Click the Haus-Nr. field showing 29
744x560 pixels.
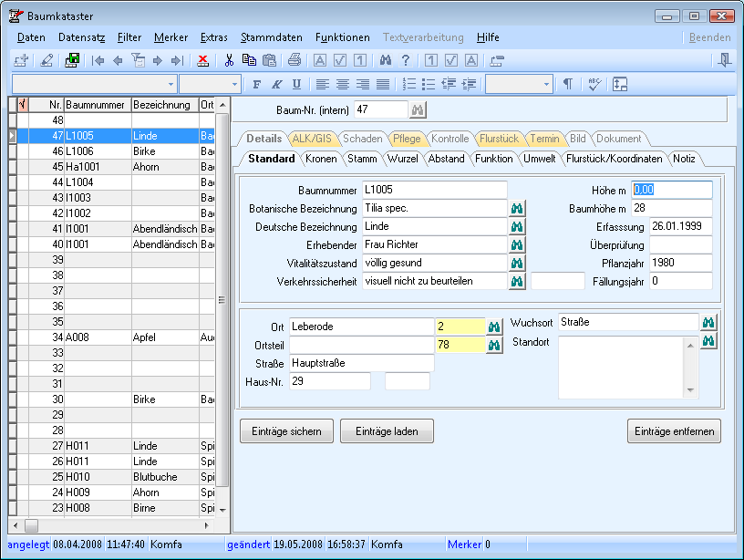point(330,381)
